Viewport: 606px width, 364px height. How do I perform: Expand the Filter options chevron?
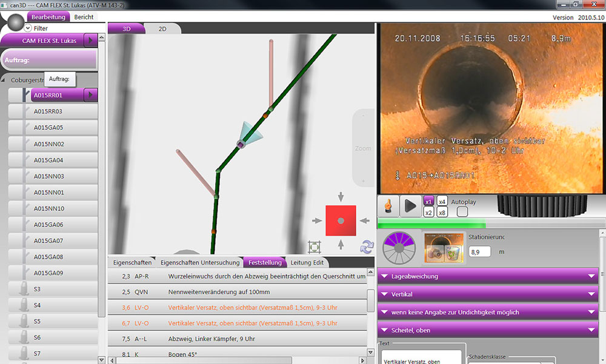(28, 28)
